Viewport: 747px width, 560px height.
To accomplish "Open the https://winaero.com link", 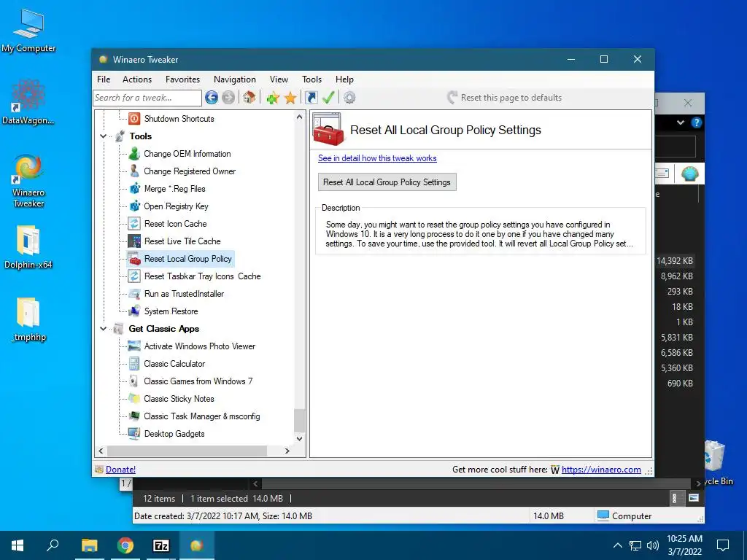I will coord(601,470).
